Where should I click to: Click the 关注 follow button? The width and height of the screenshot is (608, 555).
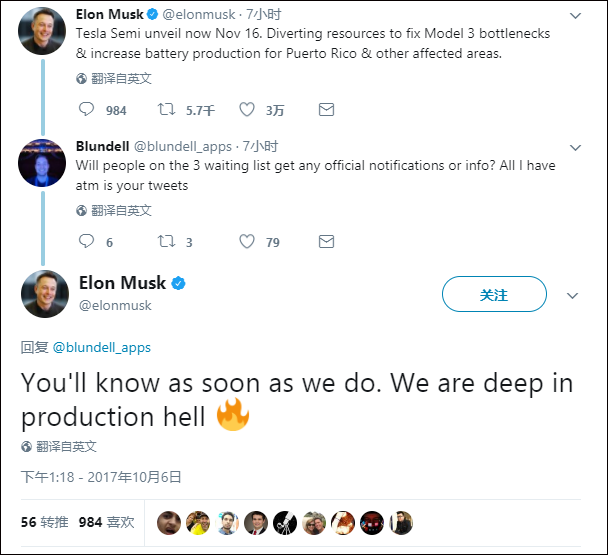494,295
